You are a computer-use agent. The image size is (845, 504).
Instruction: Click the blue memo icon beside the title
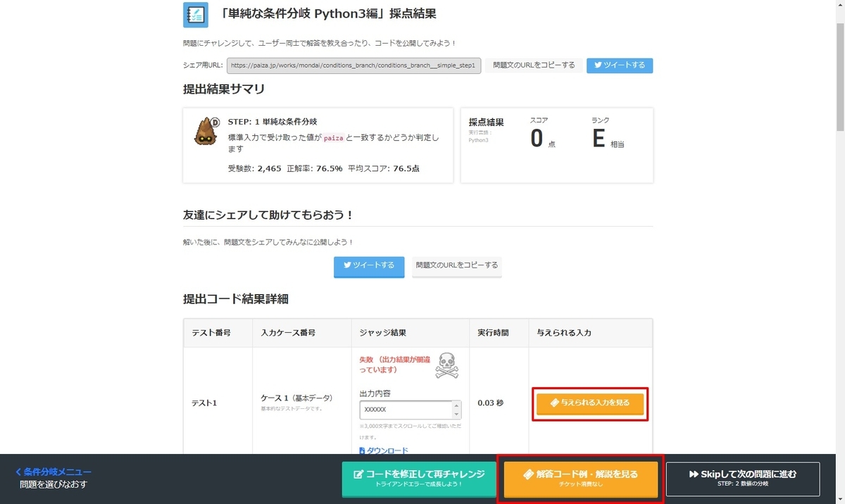point(195,13)
